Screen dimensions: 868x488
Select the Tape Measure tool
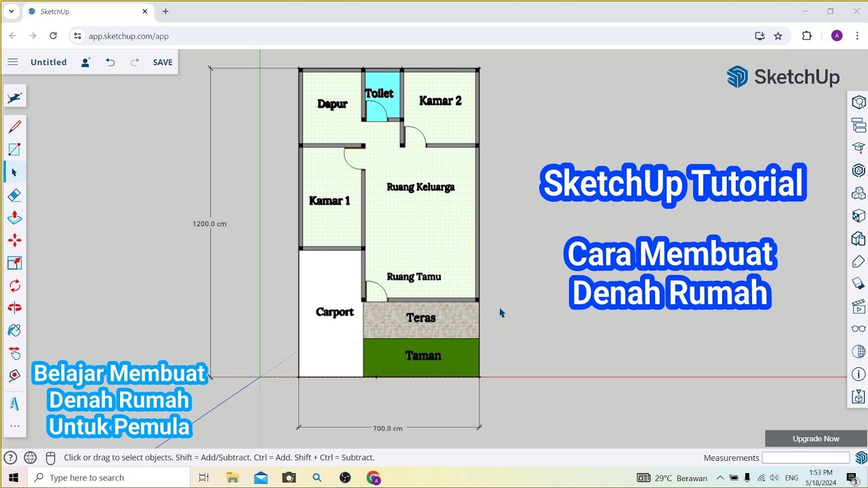(14, 375)
